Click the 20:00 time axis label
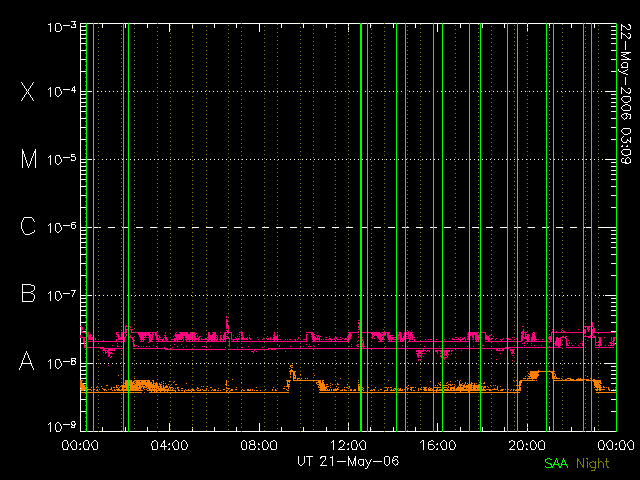Viewport: 640px width, 480px height. pyautogui.click(x=527, y=444)
